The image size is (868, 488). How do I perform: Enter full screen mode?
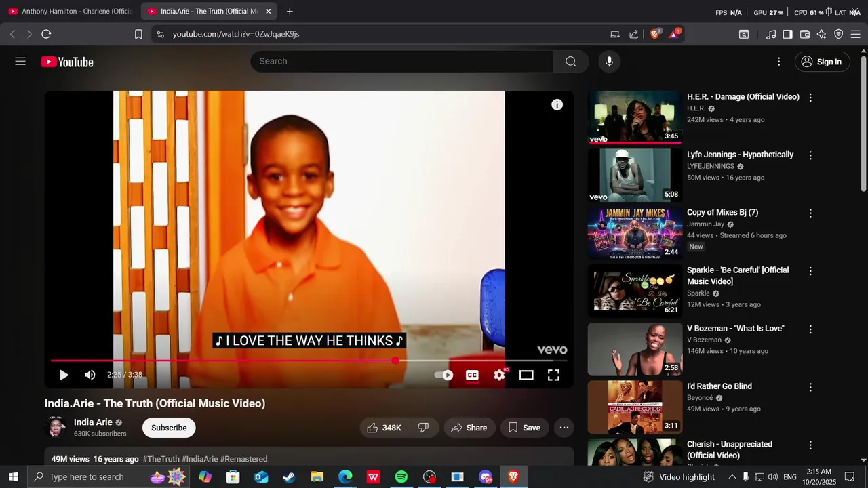[x=553, y=375]
